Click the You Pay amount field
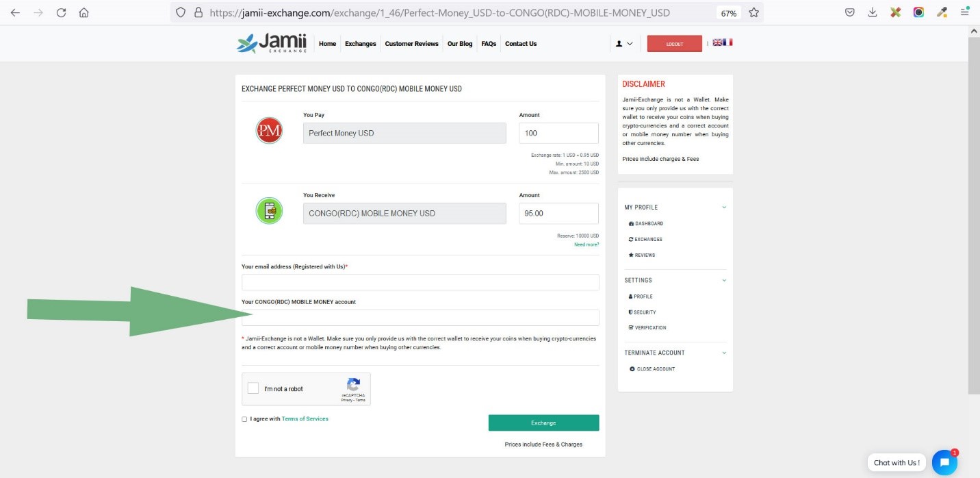This screenshot has width=980, height=478. (559, 133)
